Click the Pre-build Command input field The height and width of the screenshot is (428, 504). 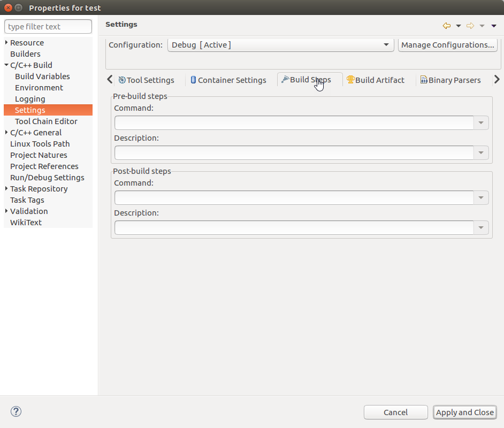pos(294,123)
